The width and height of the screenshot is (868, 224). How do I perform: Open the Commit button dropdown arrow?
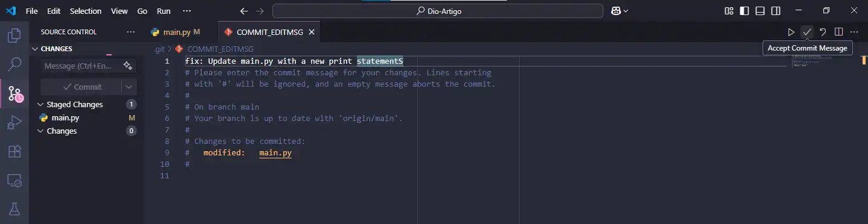[130, 87]
